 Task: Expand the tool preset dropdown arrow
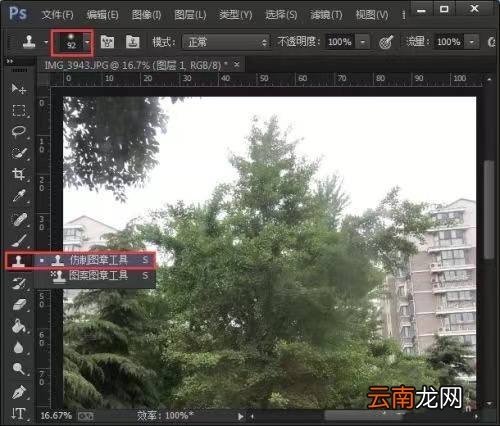[46, 42]
